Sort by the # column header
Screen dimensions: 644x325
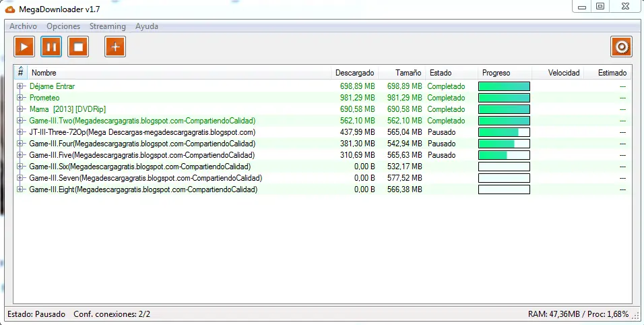click(20, 73)
